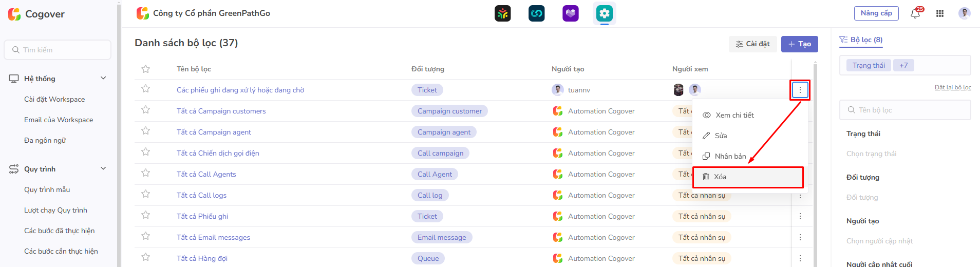Star the filter 'Tất cả Phiếu ghi'
Image resolution: width=980 pixels, height=267 pixels.
[146, 215]
